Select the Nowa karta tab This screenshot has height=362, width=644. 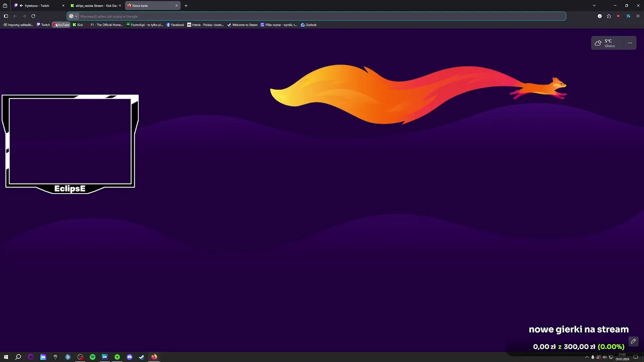[152, 6]
